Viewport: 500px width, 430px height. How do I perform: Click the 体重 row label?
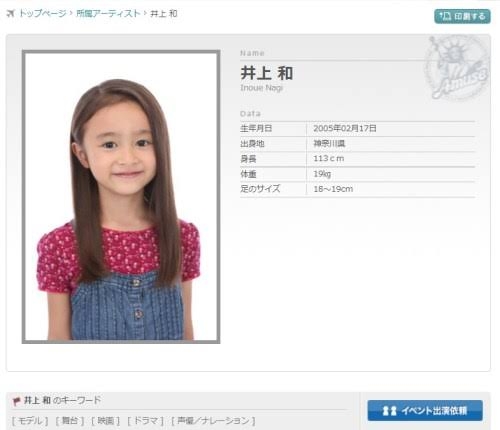click(248, 174)
